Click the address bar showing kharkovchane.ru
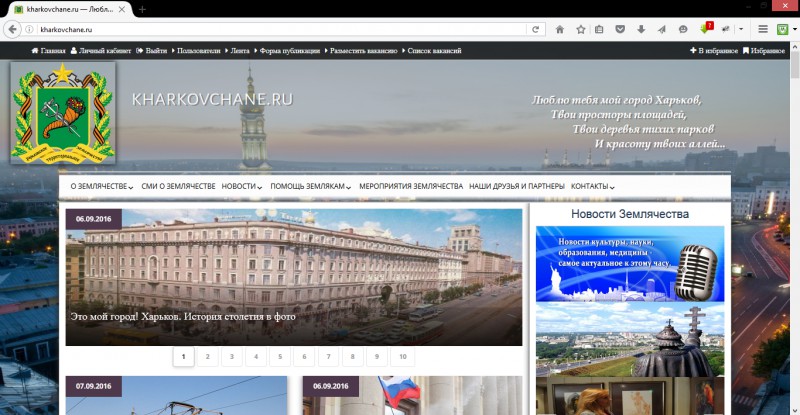This screenshot has width=800, height=415. (x=281, y=30)
